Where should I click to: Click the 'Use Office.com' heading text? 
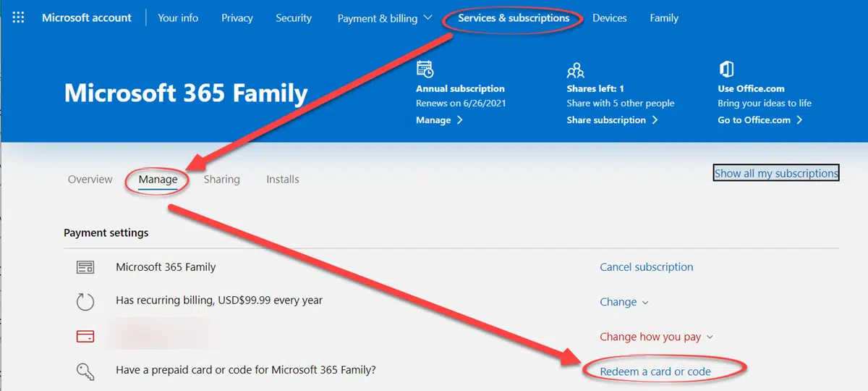coord(751,89)
